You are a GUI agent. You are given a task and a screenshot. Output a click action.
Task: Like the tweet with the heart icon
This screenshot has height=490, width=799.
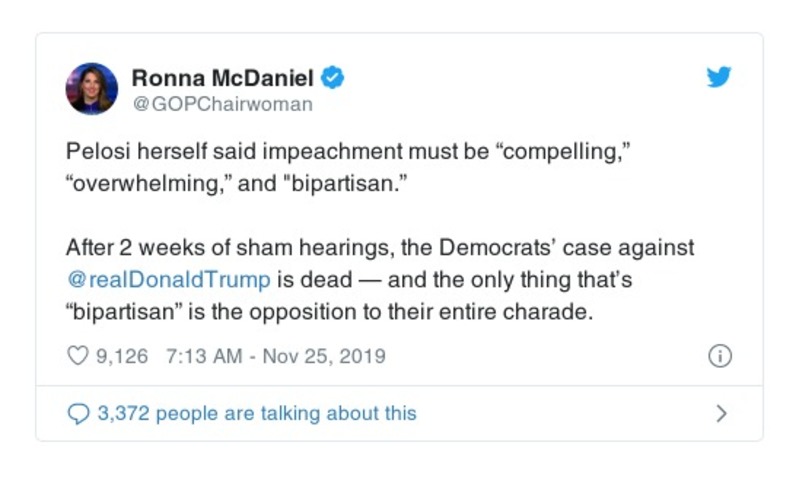tap(78, 356)
